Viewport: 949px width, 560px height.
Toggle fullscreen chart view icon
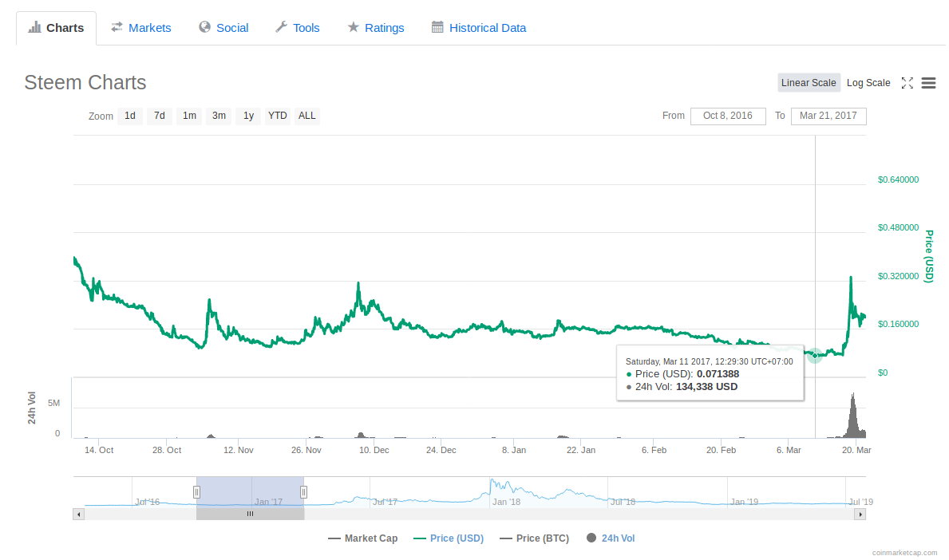[x=907, y=83]
